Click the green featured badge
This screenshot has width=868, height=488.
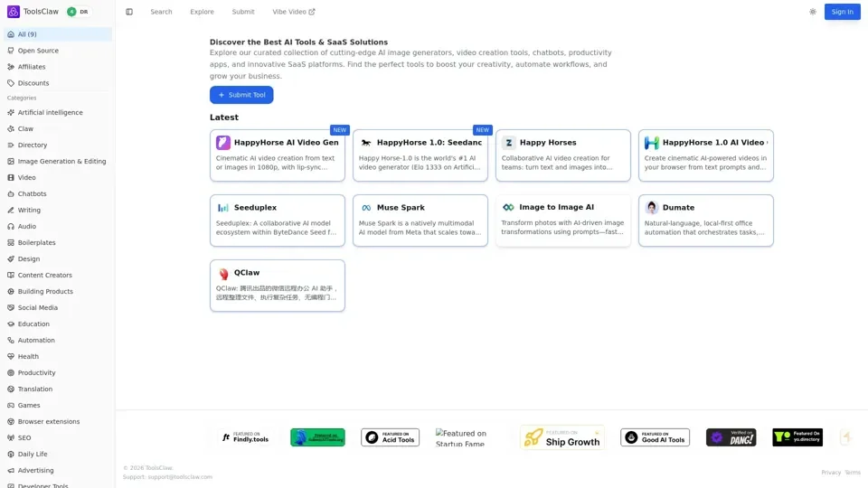click(x=317, y=437)
